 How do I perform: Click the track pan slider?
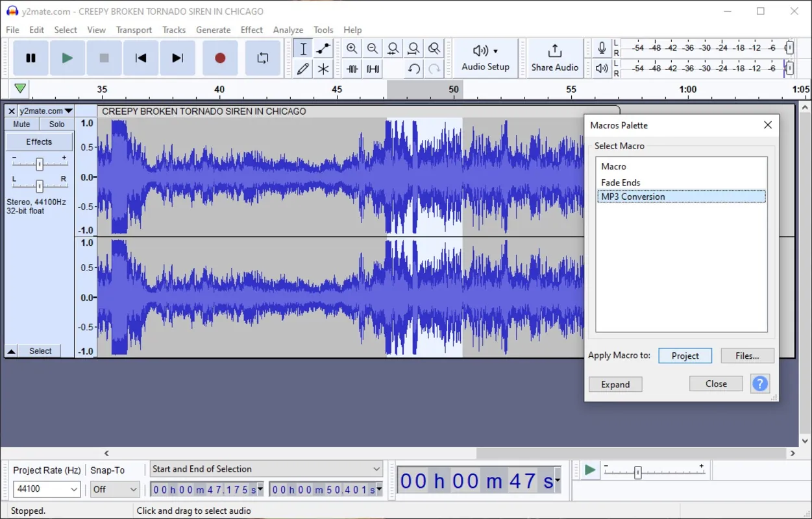click(x=40, y=186)
